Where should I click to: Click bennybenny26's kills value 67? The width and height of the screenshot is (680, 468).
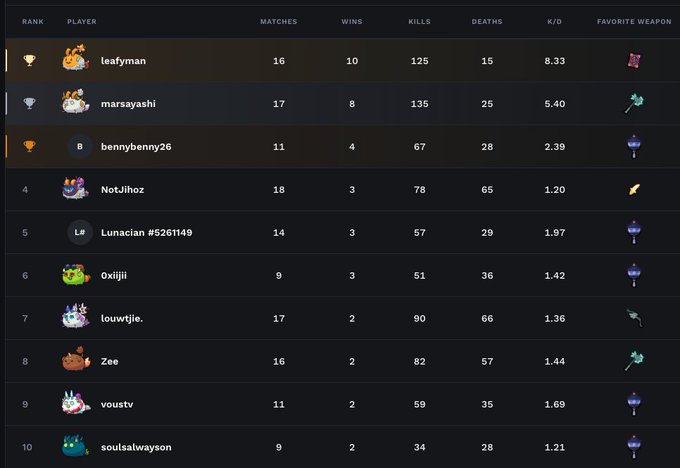tap(419, 147)
